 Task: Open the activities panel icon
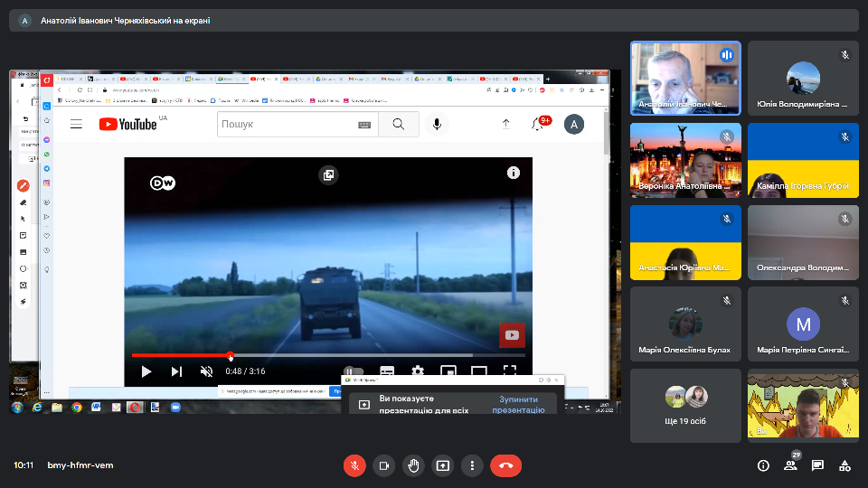[844, 465]
